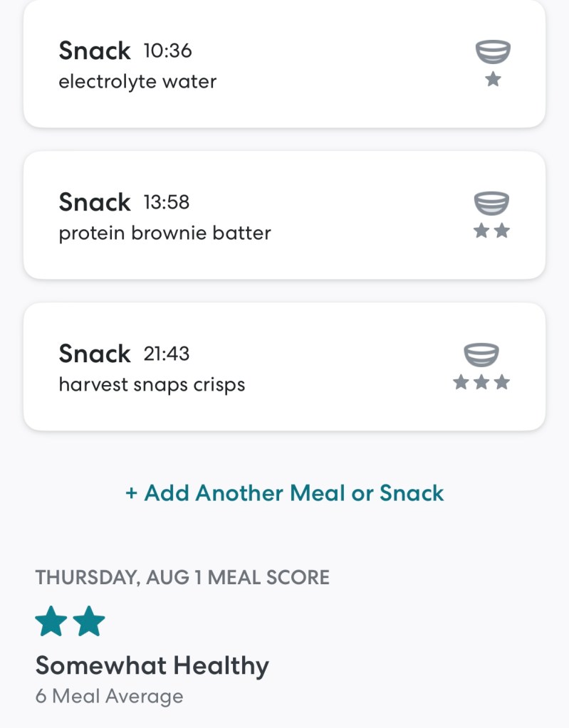This screenshot has height=728, width=569.
Task: Click the "protein brownie batter" description
Action: point(165,233)
